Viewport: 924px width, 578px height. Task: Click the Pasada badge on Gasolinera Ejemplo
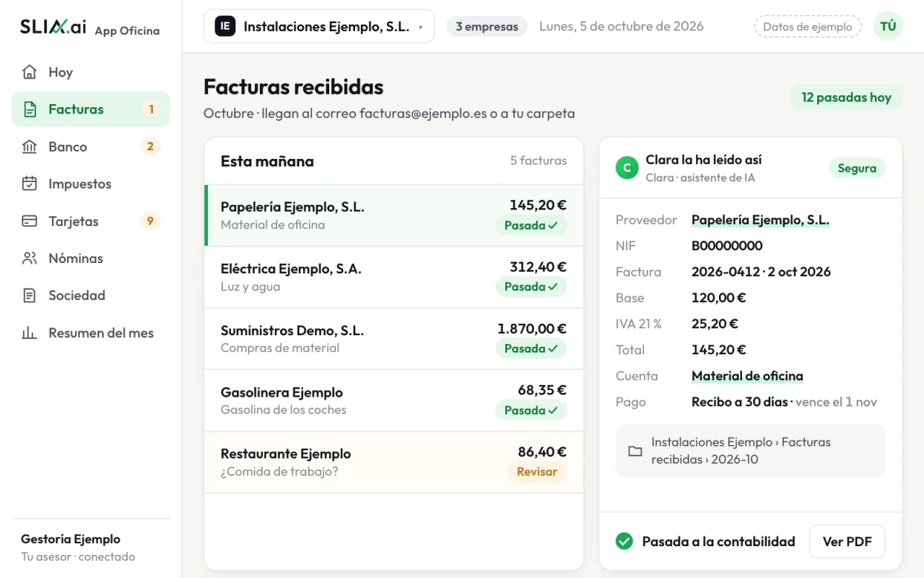[x=531, y=410]
